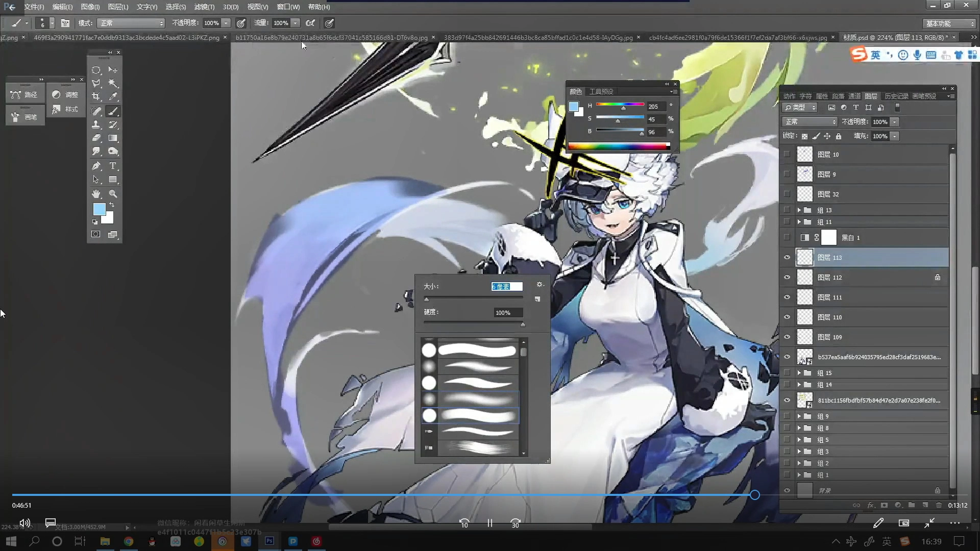Expand the 组 13 layer group

[799, 210]
